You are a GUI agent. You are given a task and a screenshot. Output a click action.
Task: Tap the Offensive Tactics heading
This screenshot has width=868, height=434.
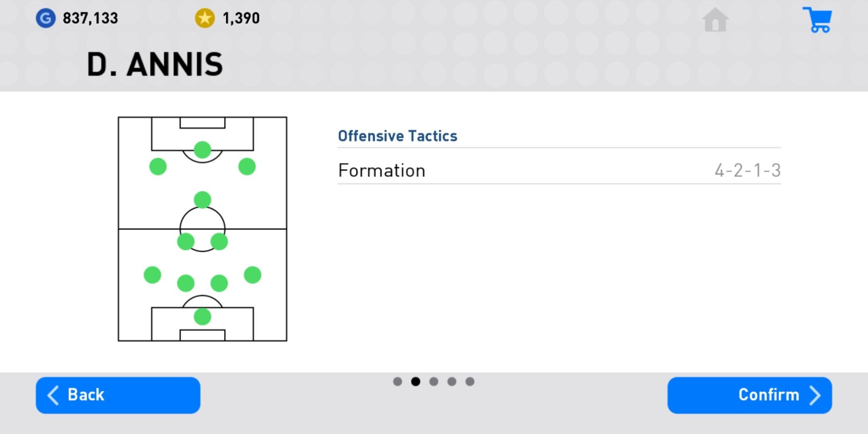(397, 136)
